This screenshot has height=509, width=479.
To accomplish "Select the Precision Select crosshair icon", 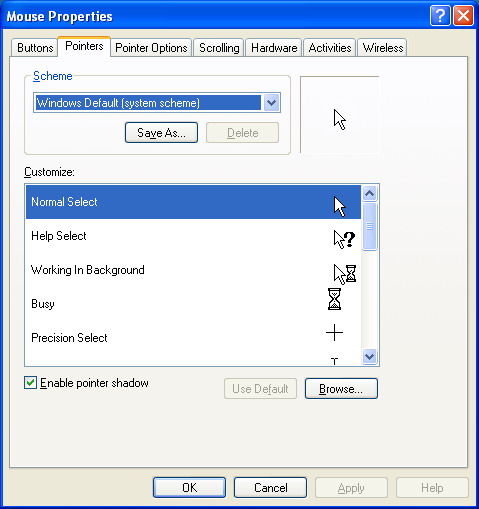I will click(x=334, y=333).
